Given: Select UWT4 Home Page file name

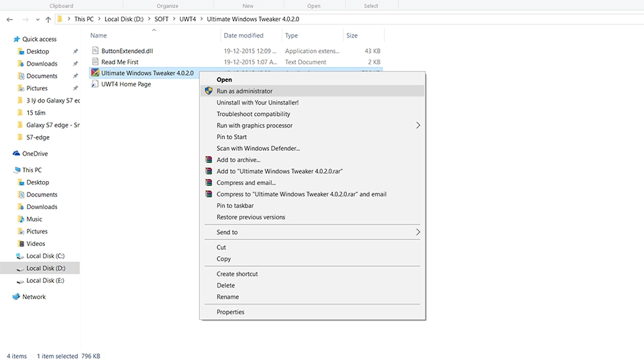Looking at the screenshot, I should pos(126,84).
